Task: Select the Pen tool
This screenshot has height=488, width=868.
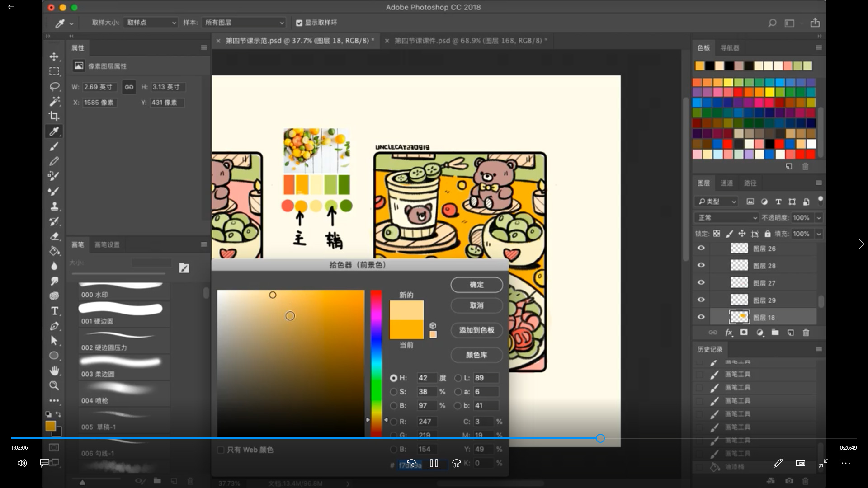Action: pyautogui.click(x=54, y=326)
